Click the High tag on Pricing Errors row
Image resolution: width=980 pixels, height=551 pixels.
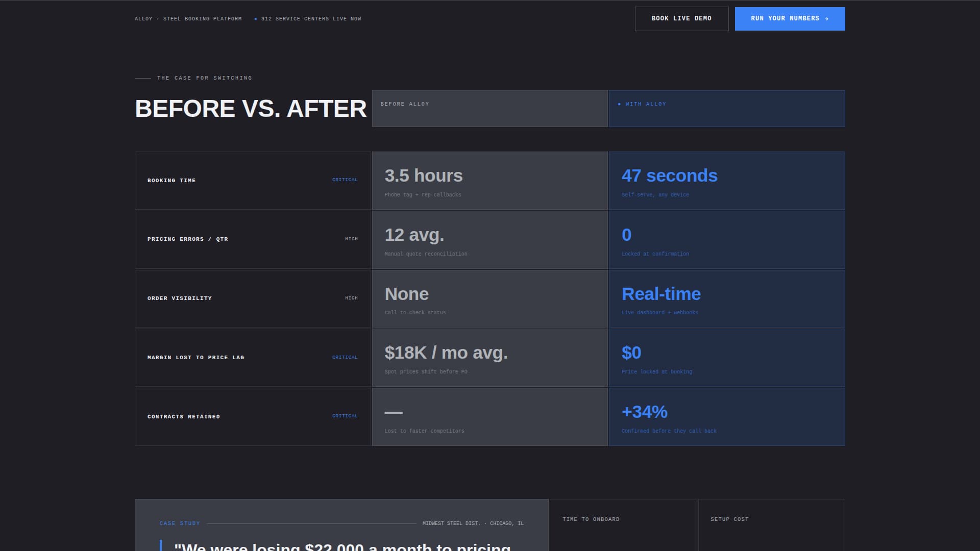tap(351, 239)
